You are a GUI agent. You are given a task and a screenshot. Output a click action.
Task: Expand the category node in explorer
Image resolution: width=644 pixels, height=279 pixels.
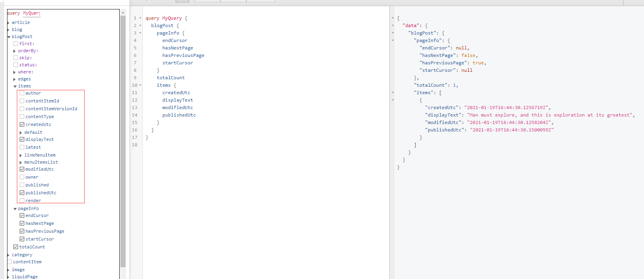pyautogui.click(x=9, y=255)
